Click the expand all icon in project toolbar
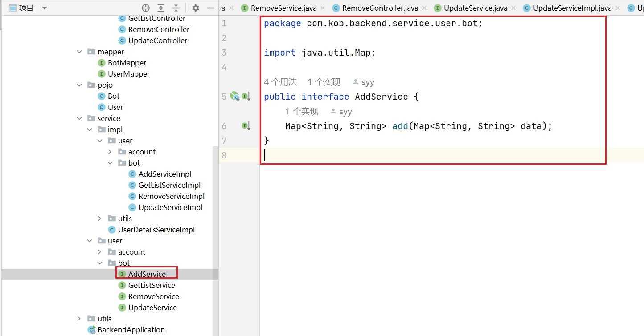644x336 pixels. pos(161,8)
